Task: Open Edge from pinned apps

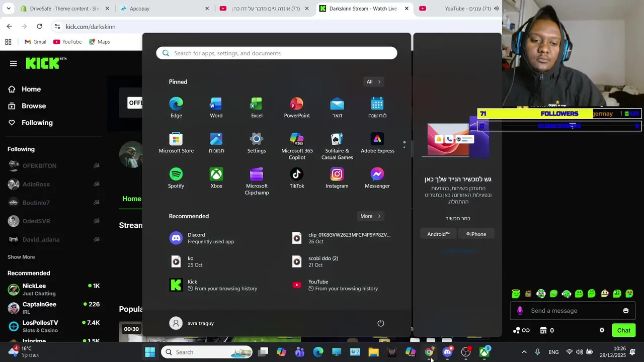Action: pyautogui.click(x=176, y=108)
